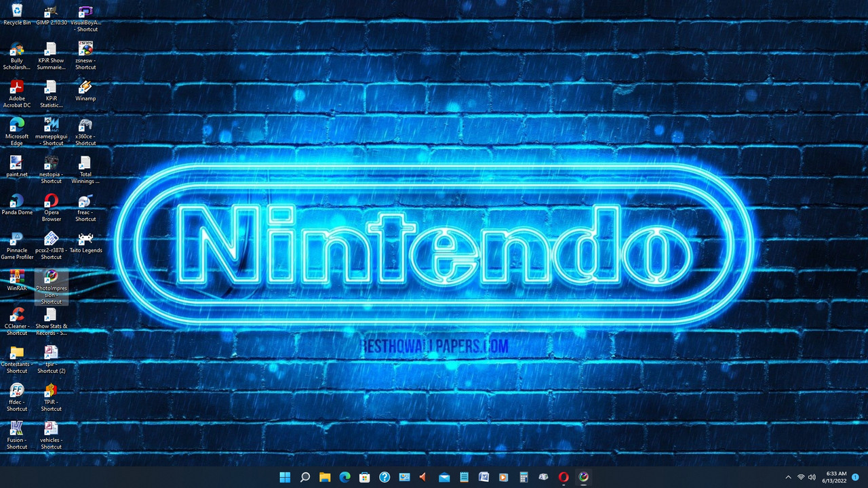Select the KPiR Statistics text file
The height and width of the screenshot is (488, 868).
point(52,94)
